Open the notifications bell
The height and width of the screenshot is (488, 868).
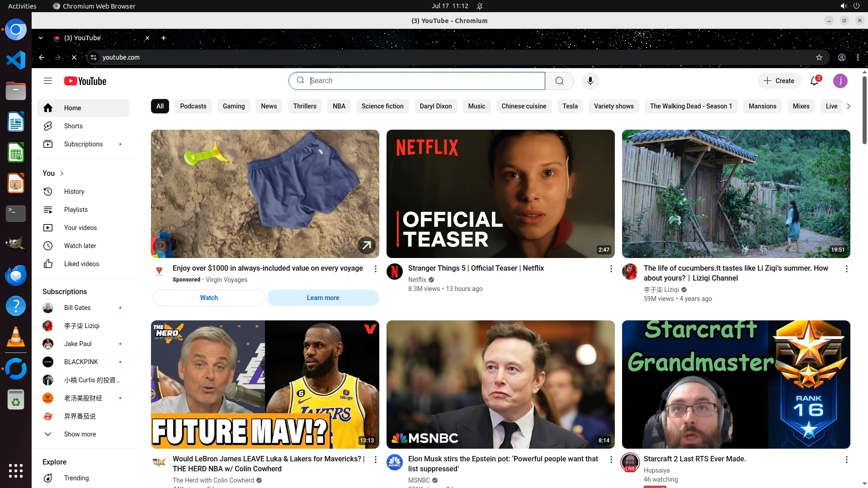pos(814,81)
